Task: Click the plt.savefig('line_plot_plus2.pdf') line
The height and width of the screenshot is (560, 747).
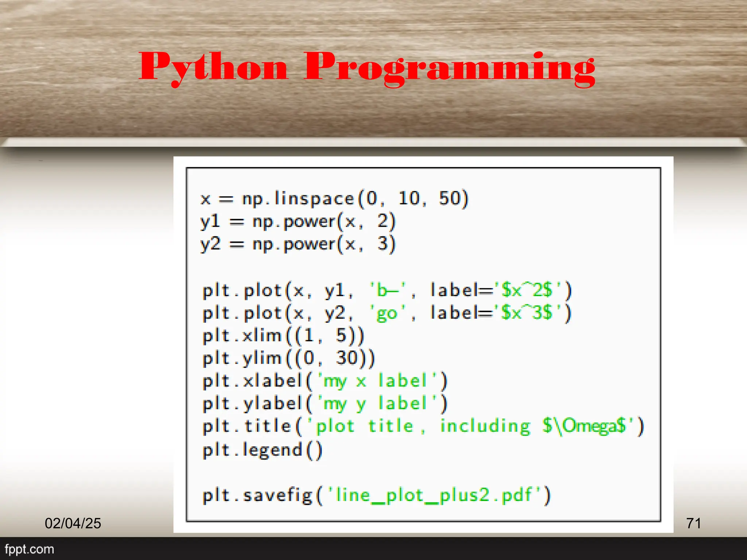Action: coord(376,495)
